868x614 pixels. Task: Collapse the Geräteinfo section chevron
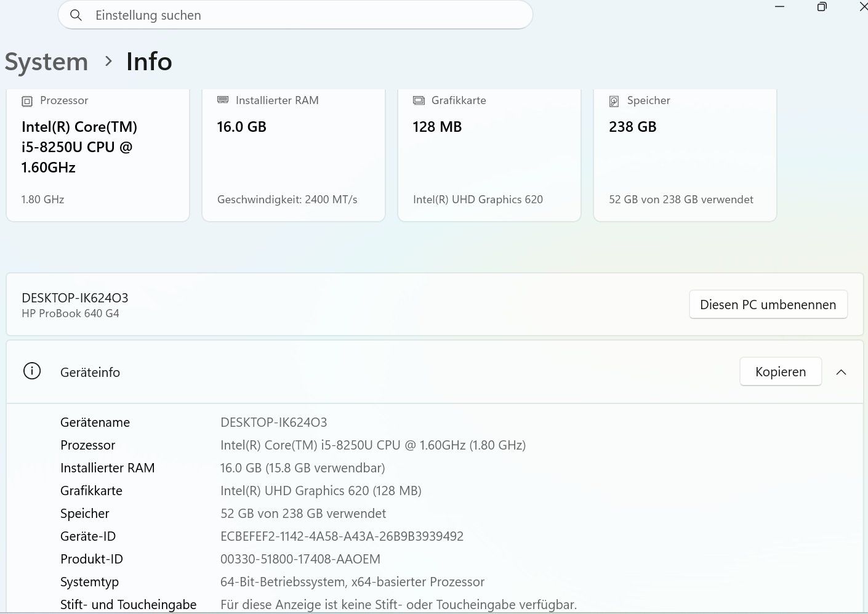(841, 372)
